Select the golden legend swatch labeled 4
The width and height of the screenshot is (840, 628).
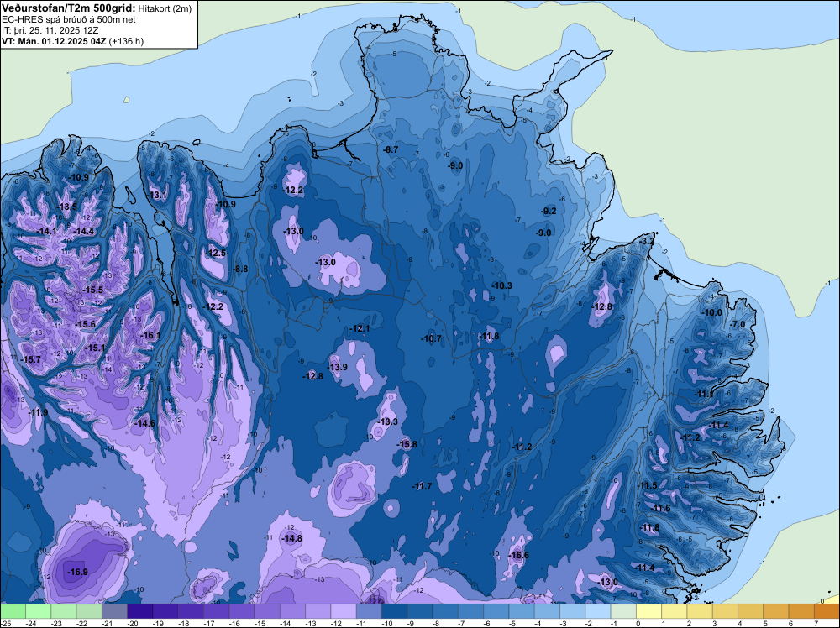tap(750, 611)
